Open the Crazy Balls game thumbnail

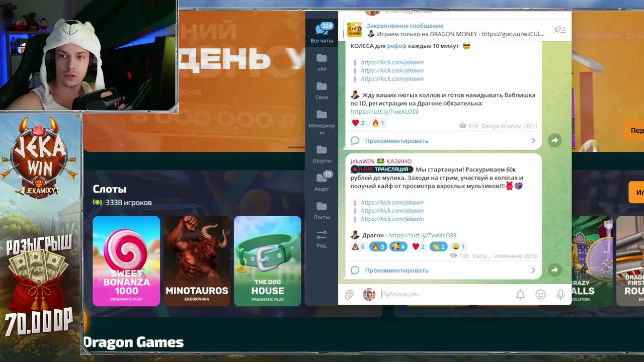(592, 261)
